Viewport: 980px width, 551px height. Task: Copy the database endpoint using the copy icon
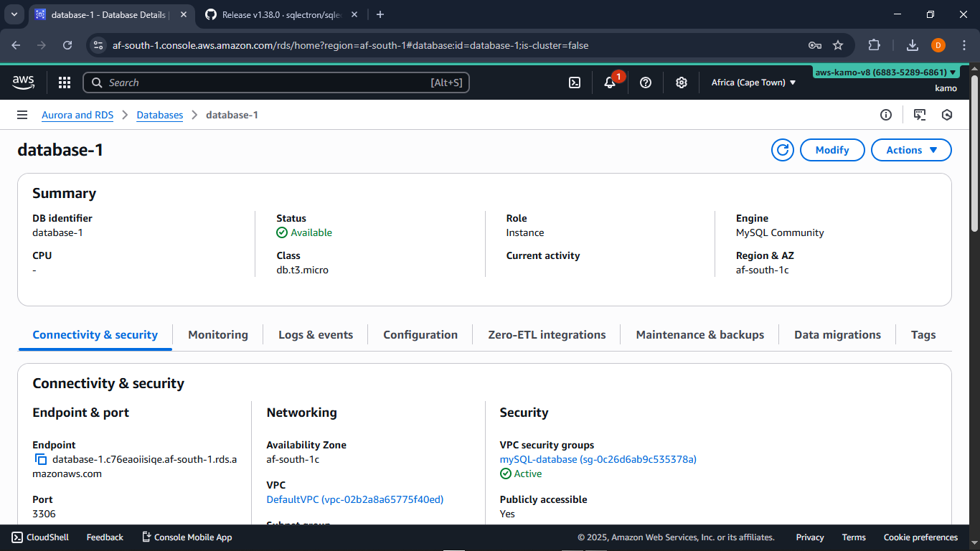(40, 459)
